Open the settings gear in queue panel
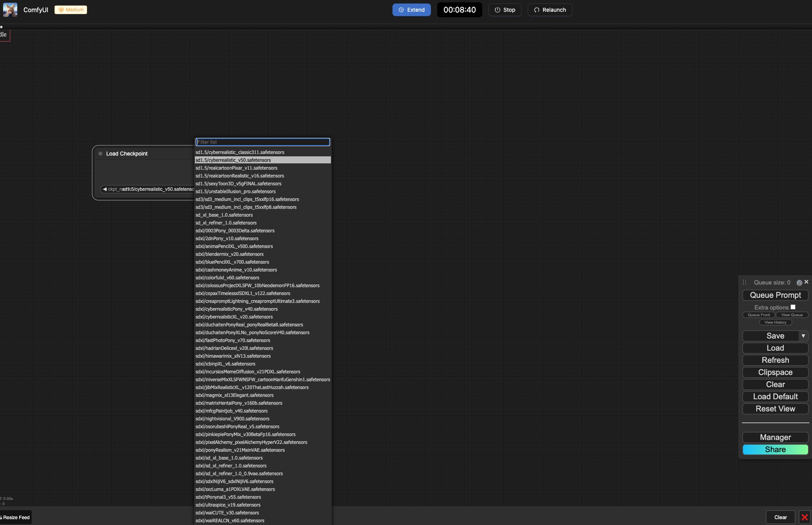This screenshot has height=525, width=812. click(x=799, y=282)
